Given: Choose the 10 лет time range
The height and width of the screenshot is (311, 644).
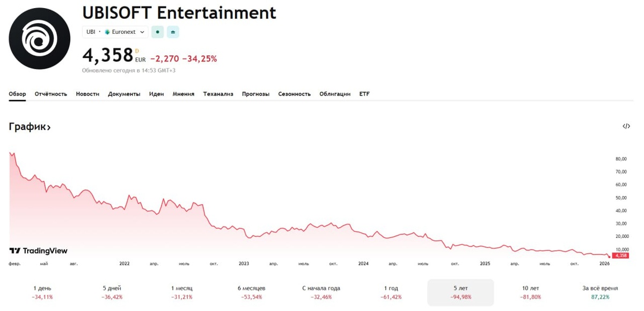Looking at the screenshot, I should tap(530, 292).
